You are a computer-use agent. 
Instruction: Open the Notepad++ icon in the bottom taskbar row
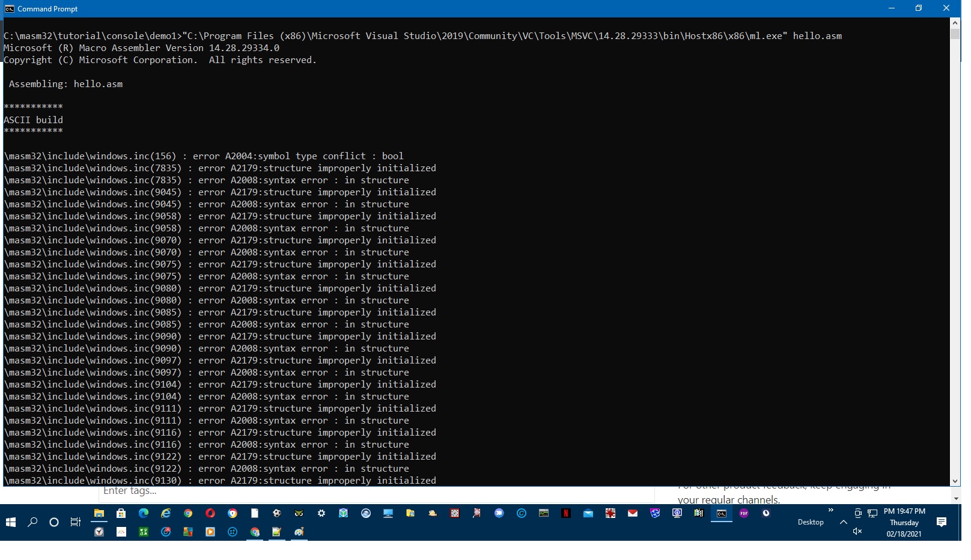pos(277,532)
